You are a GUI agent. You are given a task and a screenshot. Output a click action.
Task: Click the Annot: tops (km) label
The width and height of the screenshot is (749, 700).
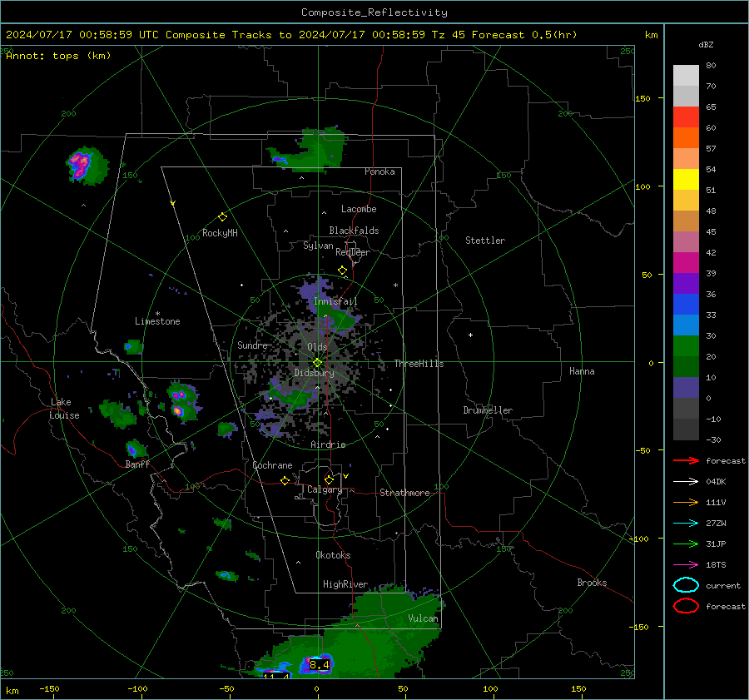[x=58, y=56]
